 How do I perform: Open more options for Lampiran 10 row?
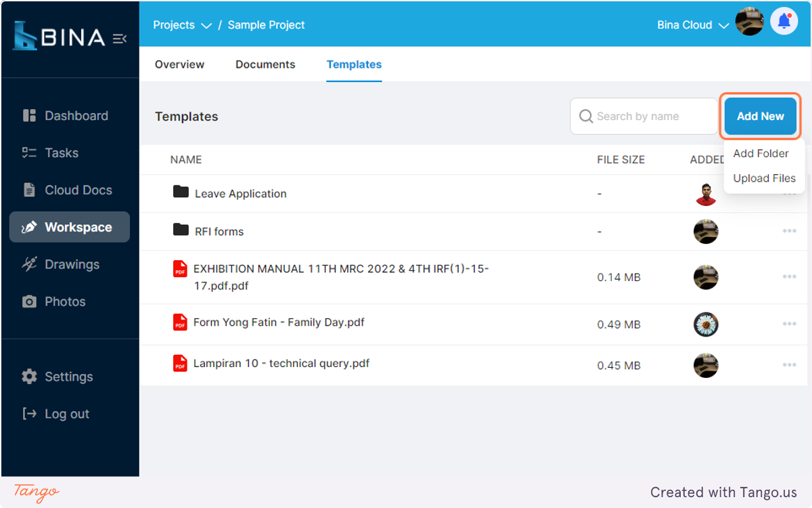click(789, 365)
